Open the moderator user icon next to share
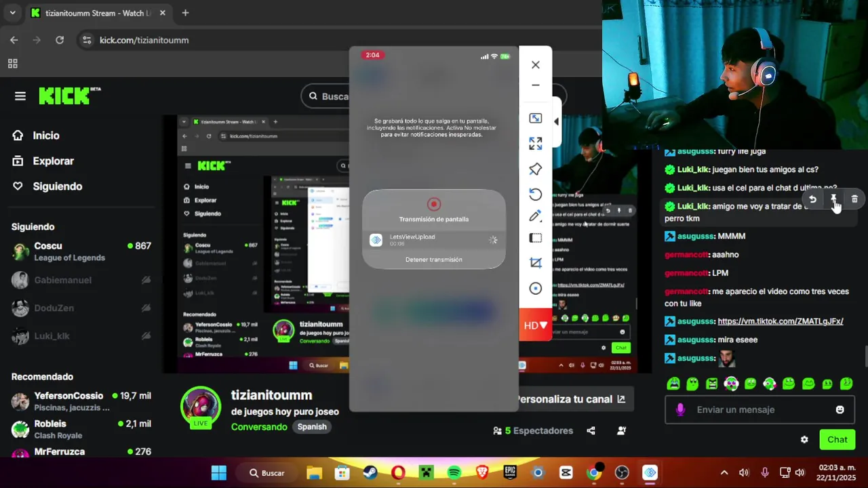The image size is (868, 488). 622,430
